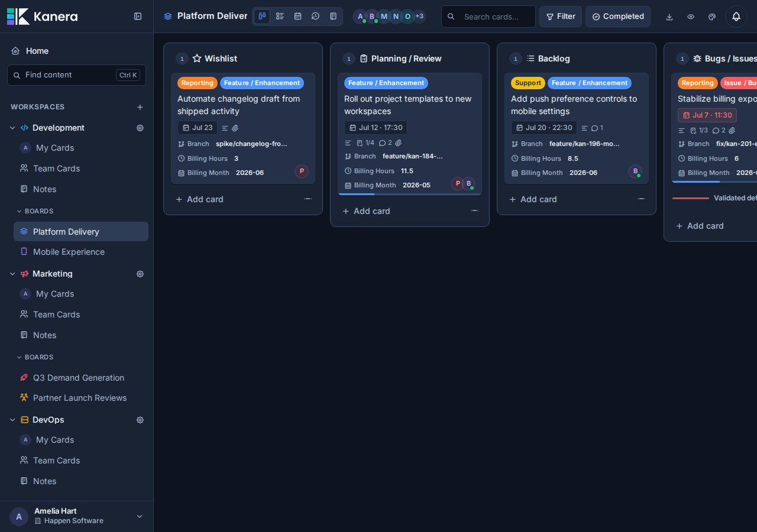Add card to Bugs / Issues column
Viewport: 757px width, 532px height.
pos(700,226)
